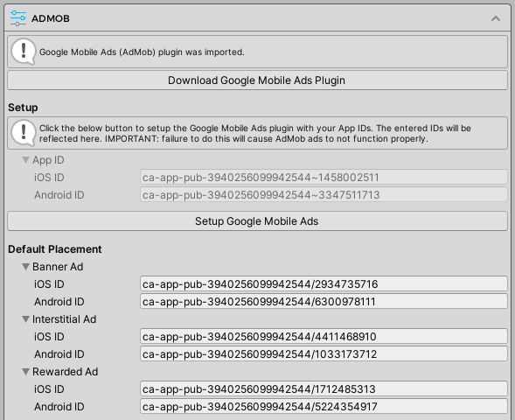This screenshot has height=420, width=515.
Task: Click Android ID label under Banner Ad
Action: [59, 301]
